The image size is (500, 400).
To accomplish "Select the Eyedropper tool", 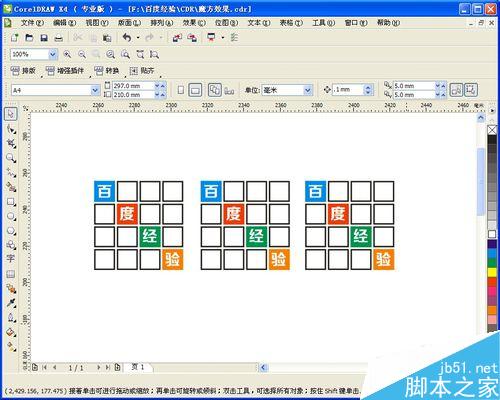I will [11, 303].
